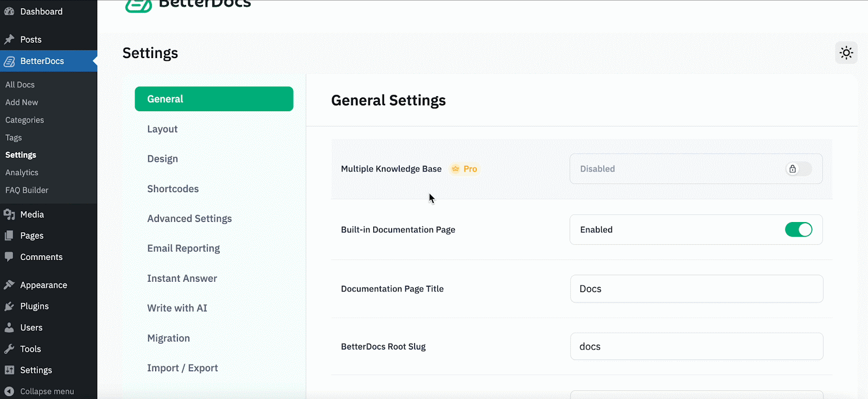Click the Comments bubble icon
Viewport: 868px width, 399px height.
pos(9,257)
